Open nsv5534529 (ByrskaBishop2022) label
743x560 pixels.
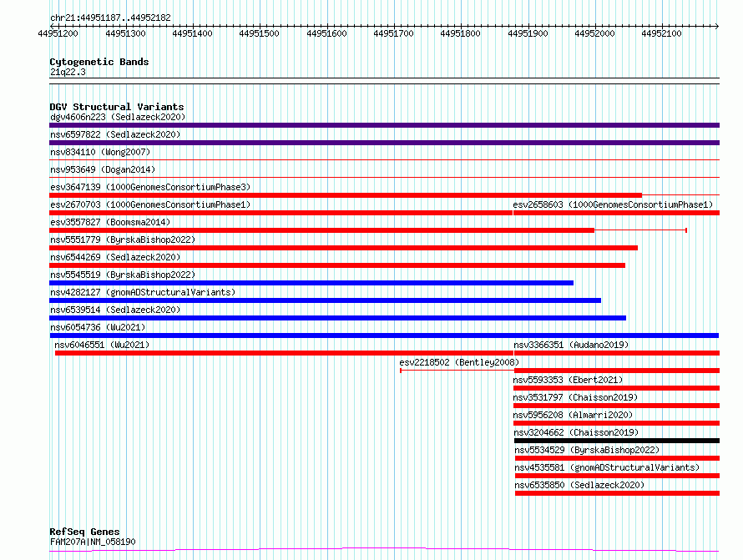[x=587, y=450]
